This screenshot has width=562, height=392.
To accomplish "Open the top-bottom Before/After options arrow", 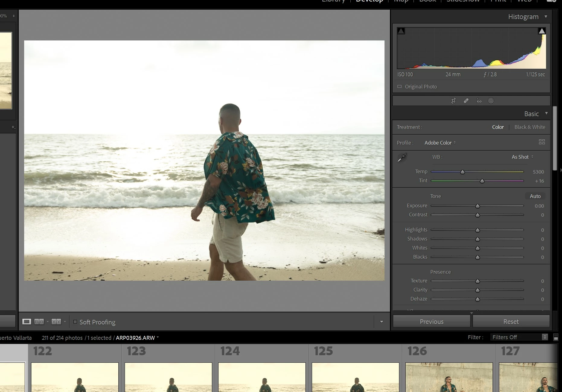I will [x=65, y=322].
